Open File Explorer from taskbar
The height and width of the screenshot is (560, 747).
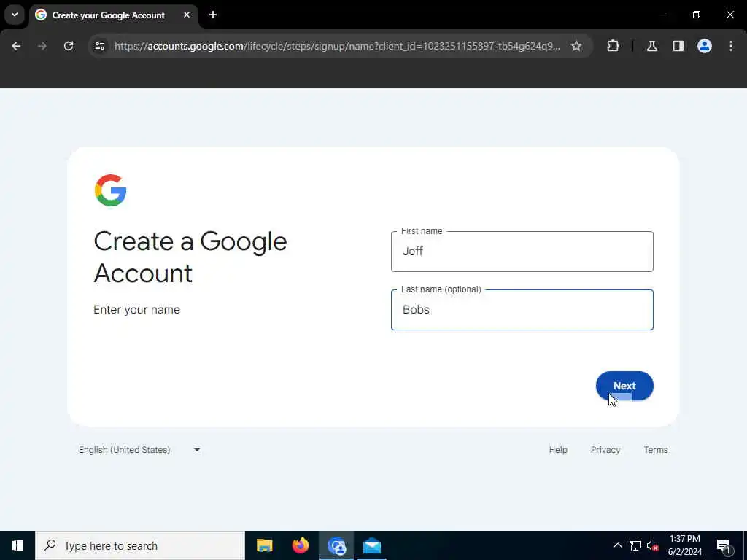(x=264, y=545)
